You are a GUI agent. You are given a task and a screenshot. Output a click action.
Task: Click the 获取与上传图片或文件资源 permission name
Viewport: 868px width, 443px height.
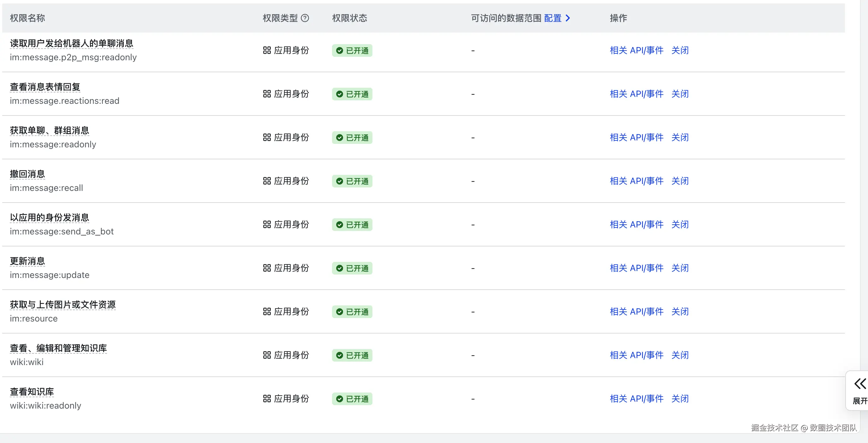point(63,304)
